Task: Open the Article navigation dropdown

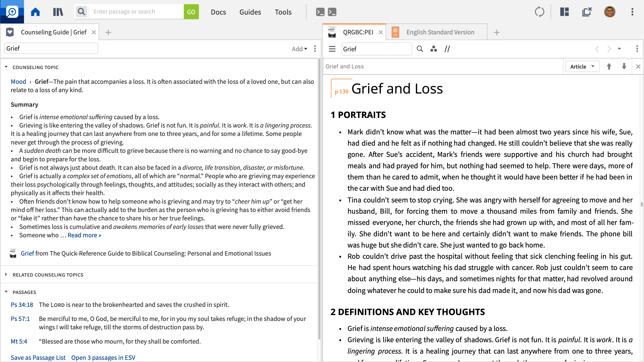Action: (582, 67)
